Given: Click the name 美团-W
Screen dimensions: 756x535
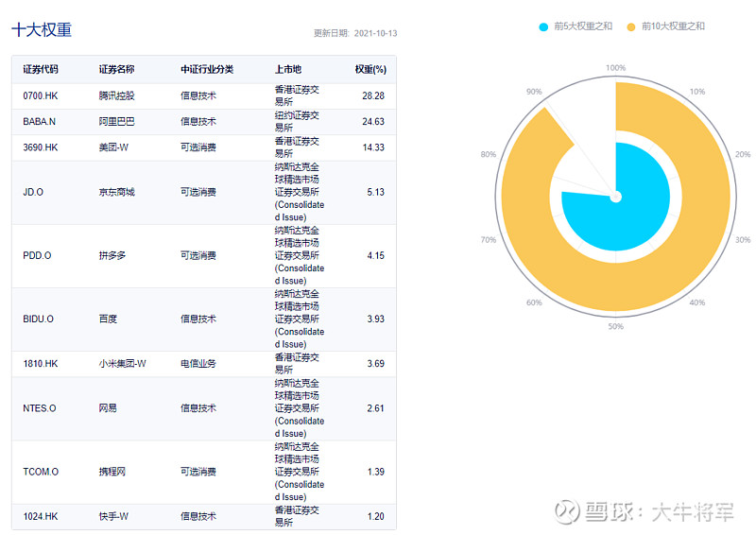Looking at the screenshot, I should tap(113, 147).
